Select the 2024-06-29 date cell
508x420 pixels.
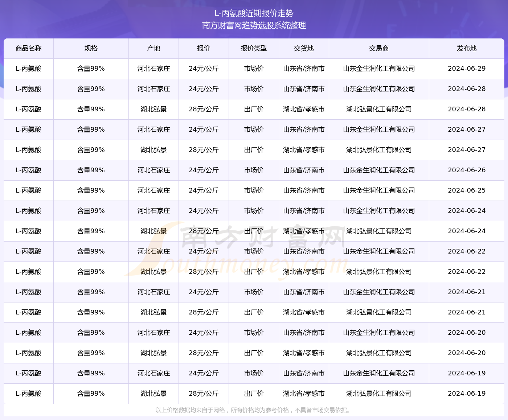tap(467, 69)
